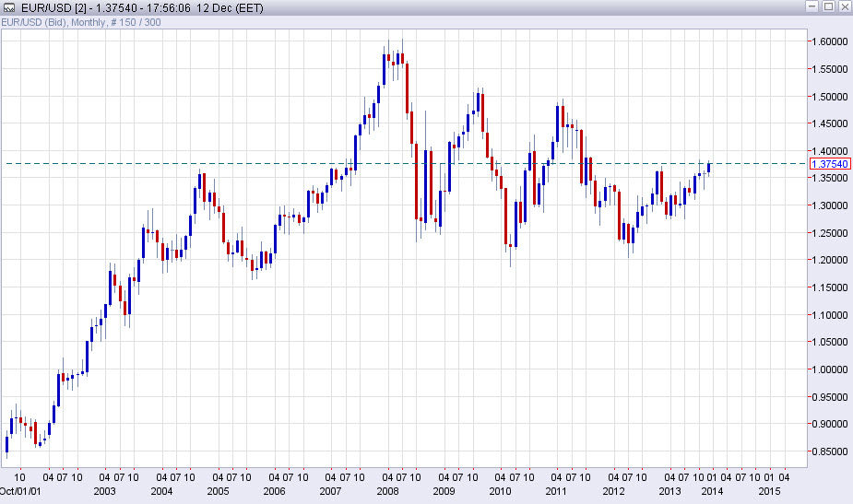Screen dimensions: 853x504
Task: Click the 1.60000 price axis label
Action: (829, 41)
